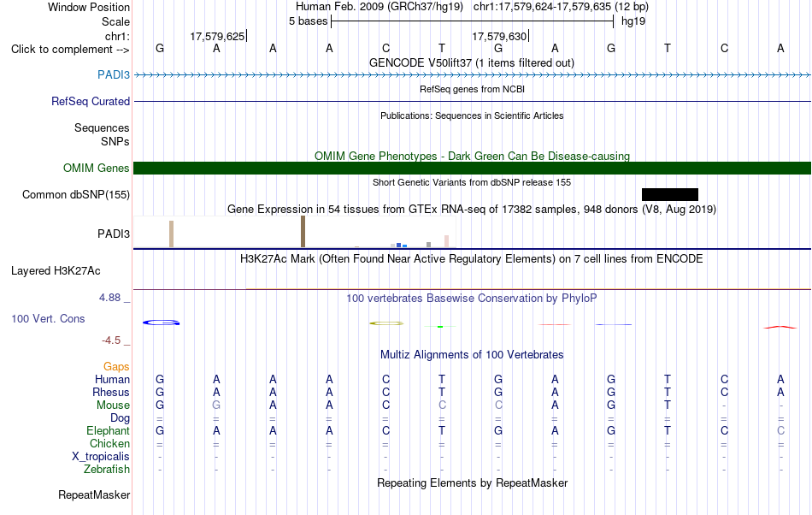Click the tan GTEx expression bar at left
The height and width of the screenshot is (515, 812).
click(x=172, y=234)
